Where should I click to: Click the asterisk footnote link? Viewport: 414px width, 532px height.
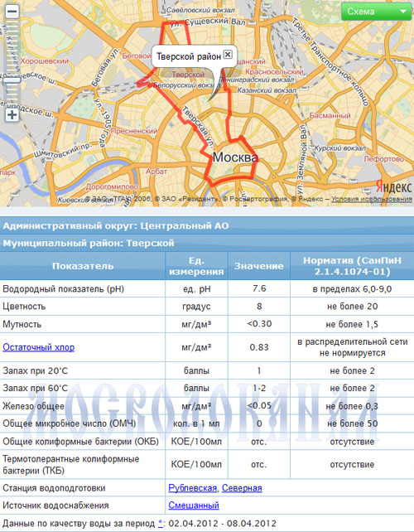pyautogui.click(x=161, y=523)
